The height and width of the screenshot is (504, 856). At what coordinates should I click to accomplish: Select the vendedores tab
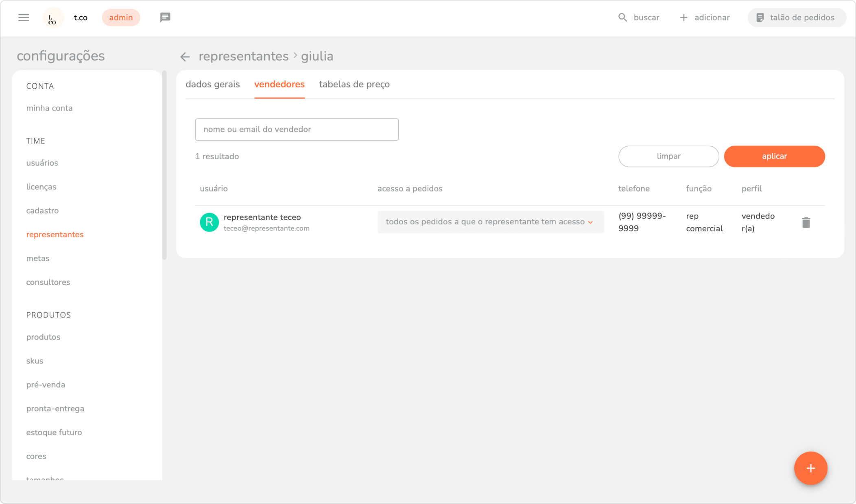[x=279, y=84]
